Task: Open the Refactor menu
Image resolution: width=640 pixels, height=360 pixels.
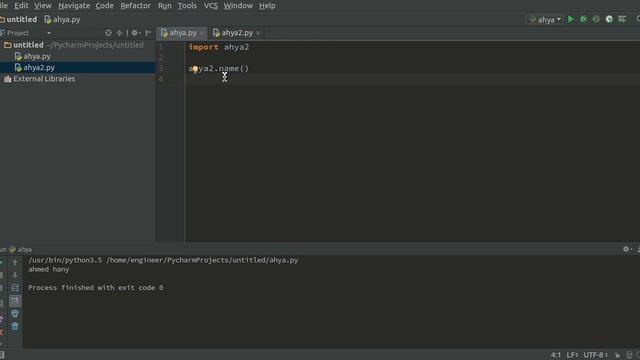Action: click(136, 6)
